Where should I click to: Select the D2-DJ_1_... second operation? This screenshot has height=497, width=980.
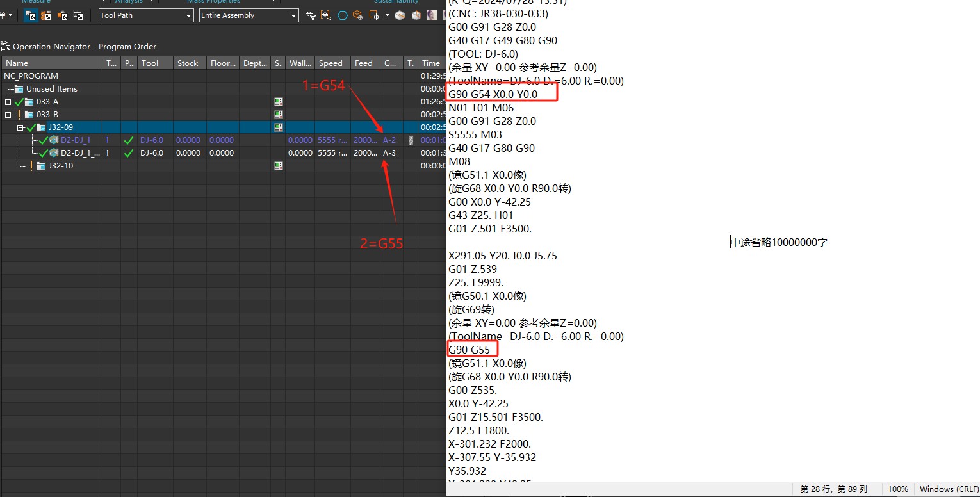[80, 153]
